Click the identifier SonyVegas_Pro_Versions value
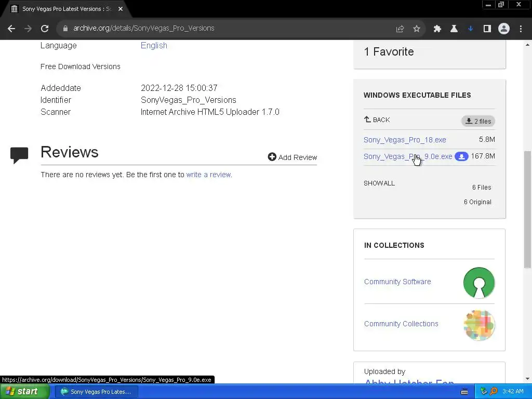 (188, 100)
